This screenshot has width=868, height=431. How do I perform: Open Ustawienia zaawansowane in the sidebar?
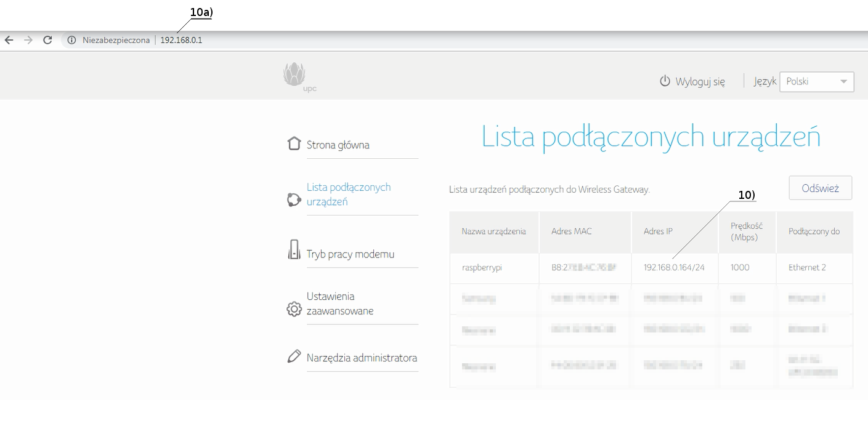[x=340, y=304]
